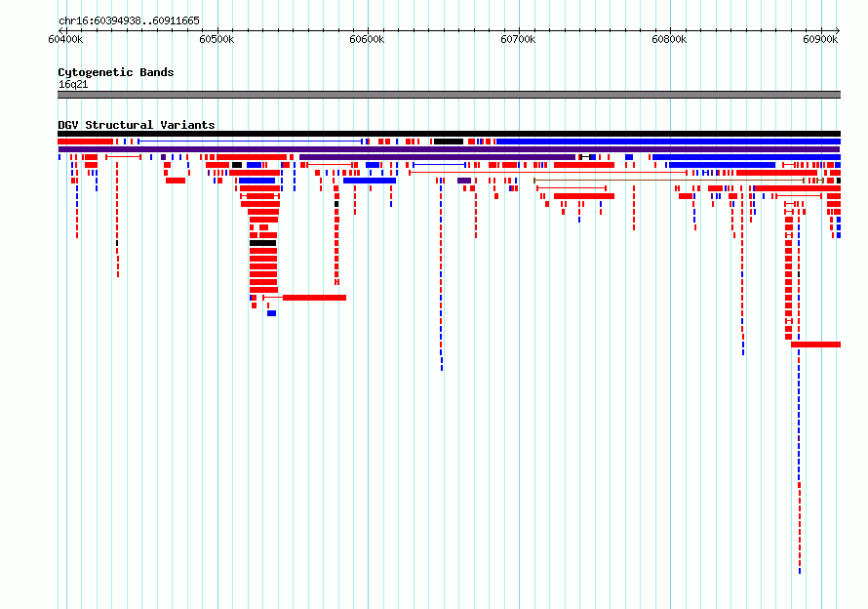This screenshot has width=868, height=609.
Task: Select the 60500k ruler tick label
Action: pyautogui.click(x=217, y=39)
